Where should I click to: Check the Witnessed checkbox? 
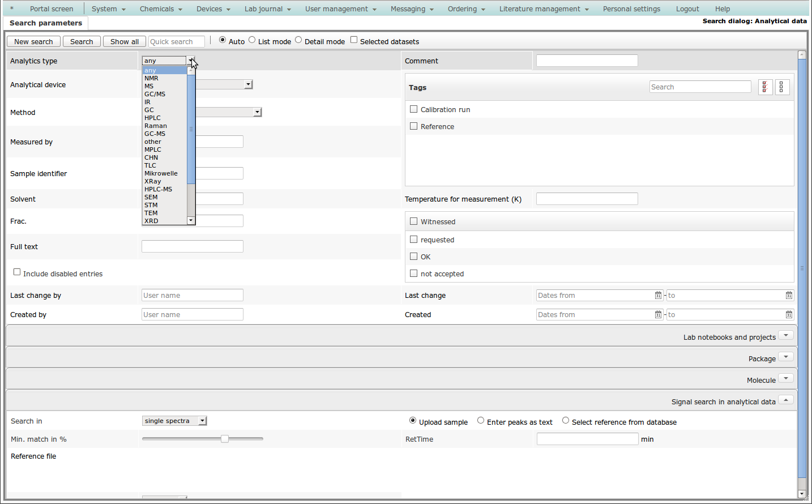click(x=414, y=221)
